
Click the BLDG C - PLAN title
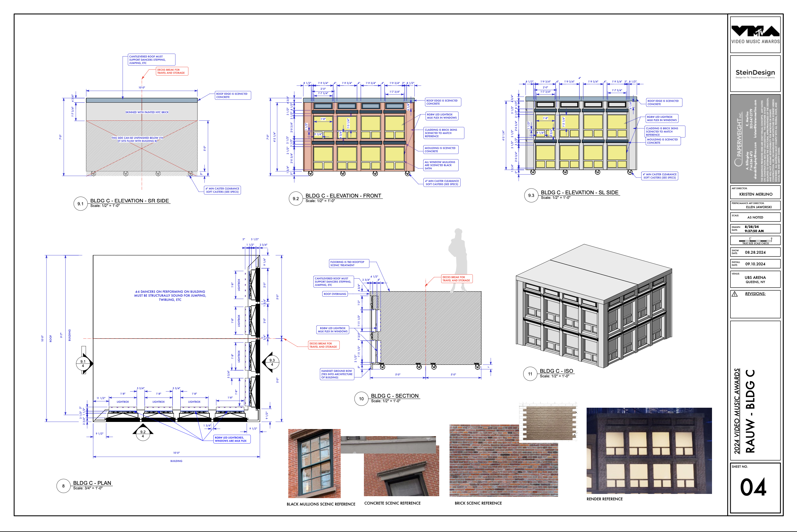[92, 483]
